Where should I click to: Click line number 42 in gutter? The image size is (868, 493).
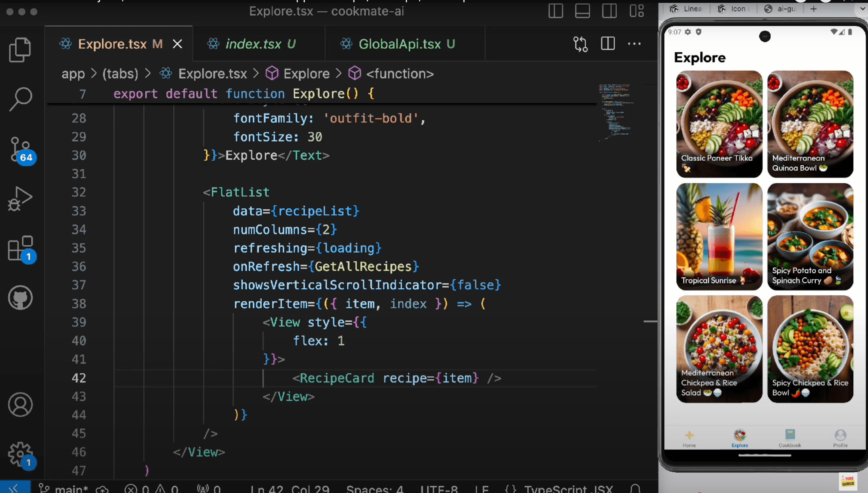79,378
